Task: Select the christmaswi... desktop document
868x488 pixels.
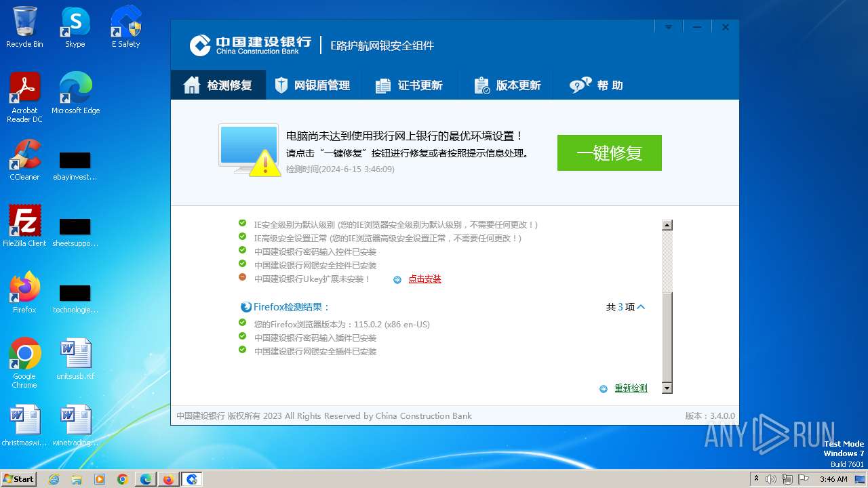Action: (x=24, y=426)
